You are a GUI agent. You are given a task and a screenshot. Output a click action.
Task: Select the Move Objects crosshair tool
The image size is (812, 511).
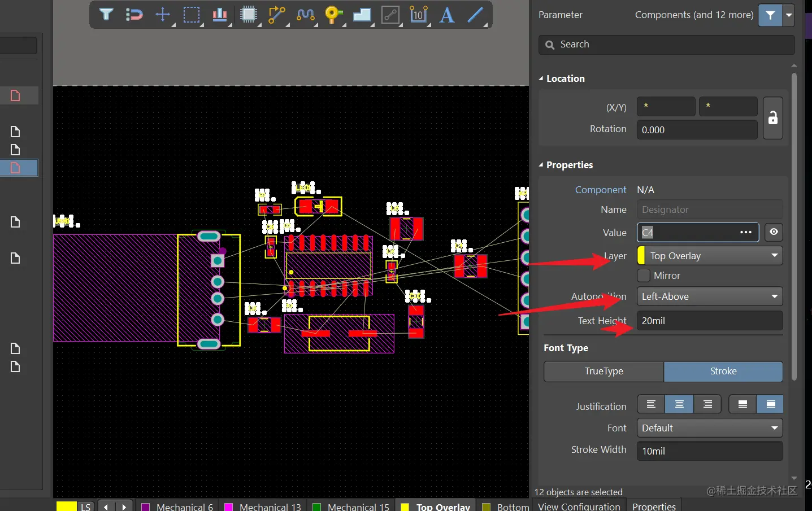click(163, 14)
